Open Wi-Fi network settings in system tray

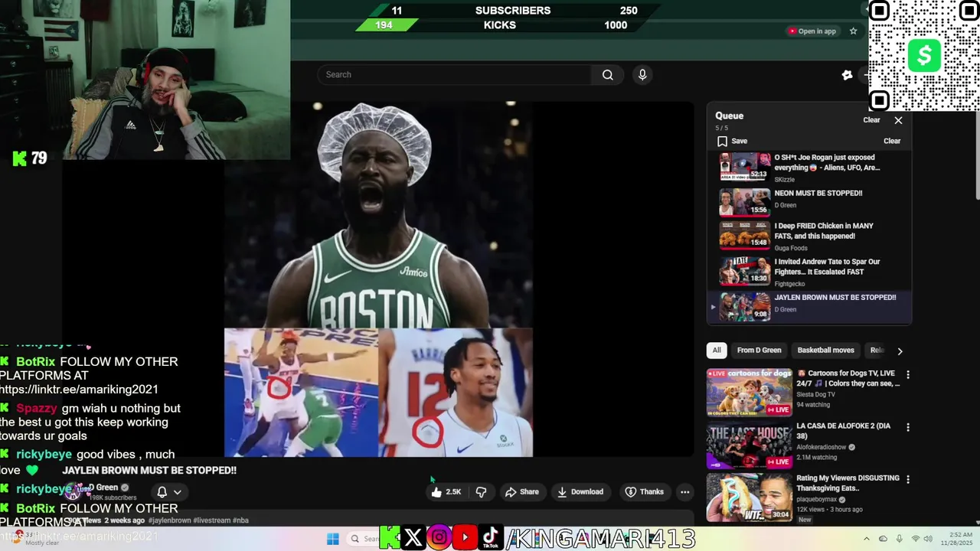(916, 539)
